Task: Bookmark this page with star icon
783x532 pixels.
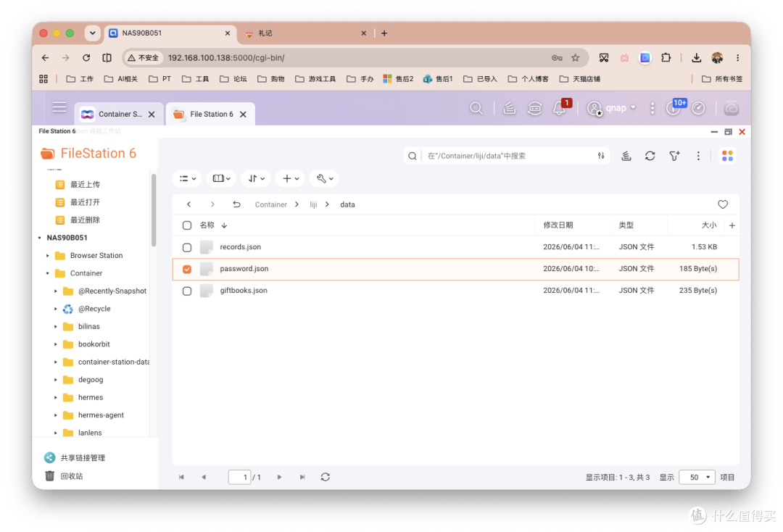Action: click(575, 58)
